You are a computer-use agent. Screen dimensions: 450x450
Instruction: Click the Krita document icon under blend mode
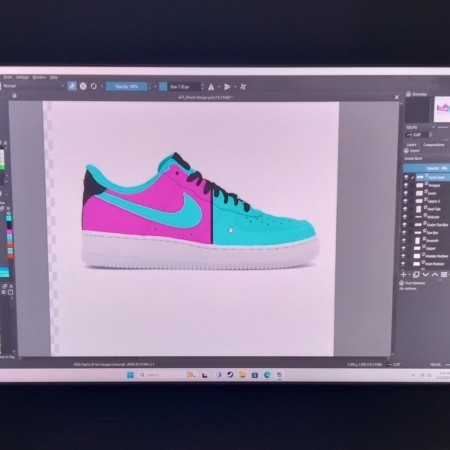[x=14, y=96]
